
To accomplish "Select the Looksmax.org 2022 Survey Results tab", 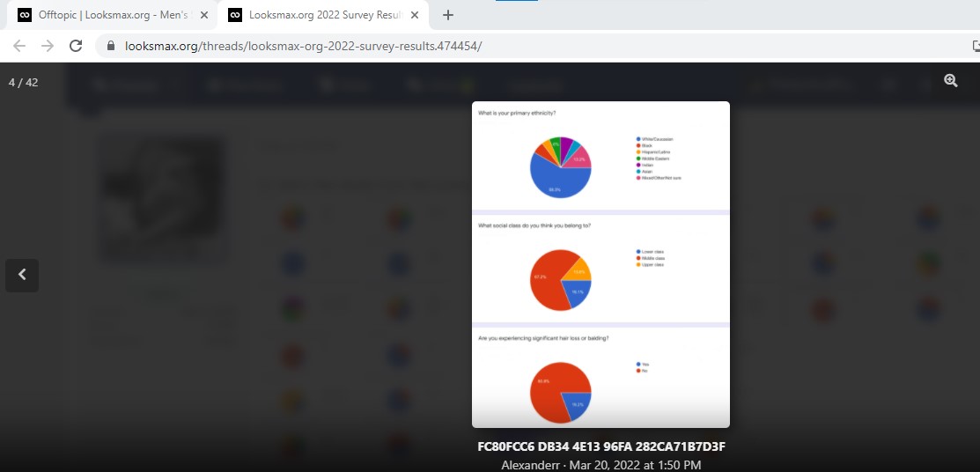I will click(x=323, y=15).
